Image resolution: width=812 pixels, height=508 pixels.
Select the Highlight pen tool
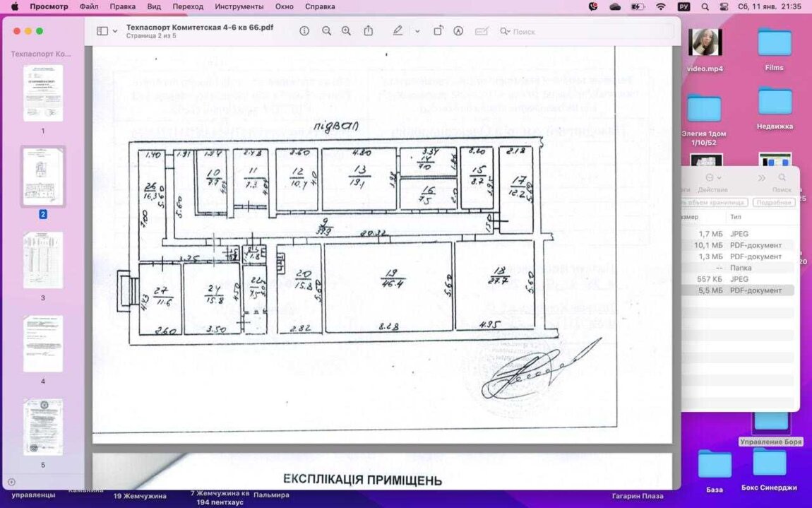398,31
